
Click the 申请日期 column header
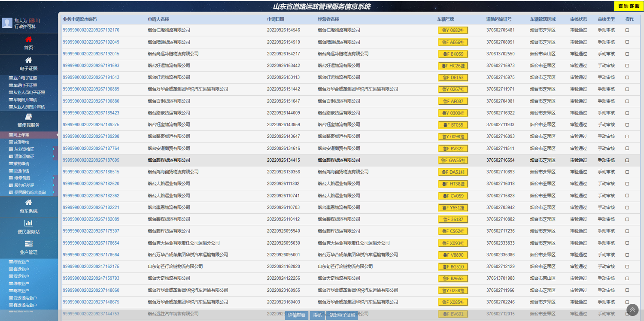(x=276, y=19)
